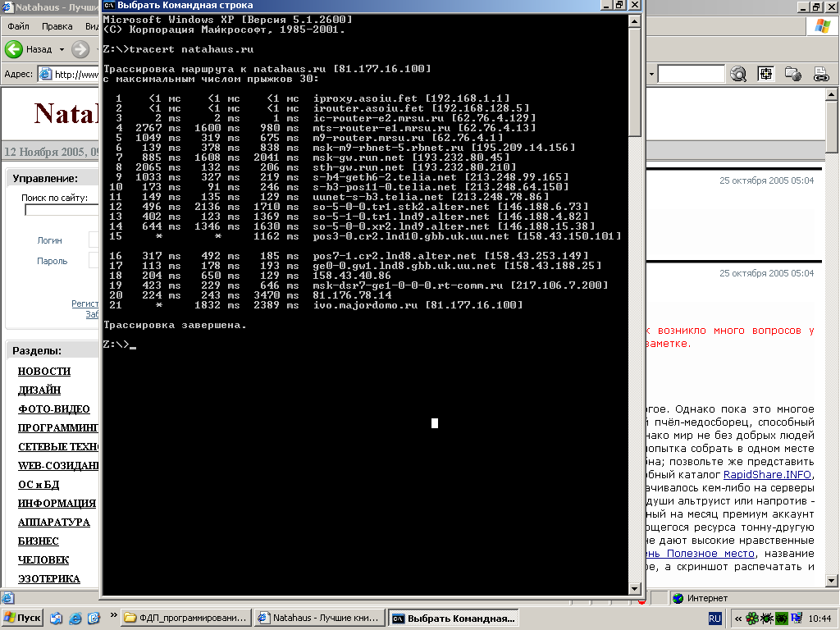
Task: Click the green flower tray icon
Action: [752, 619]
